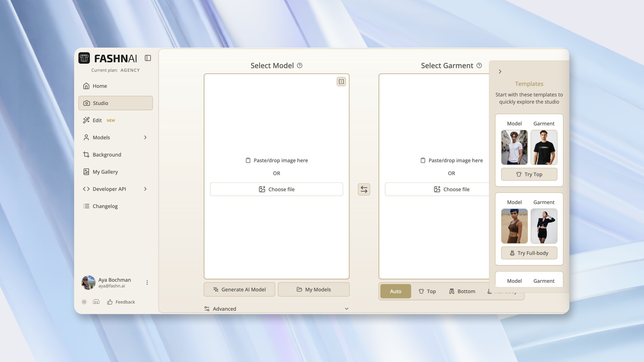
Task: View the Changelog
Action: pos(116,206)
